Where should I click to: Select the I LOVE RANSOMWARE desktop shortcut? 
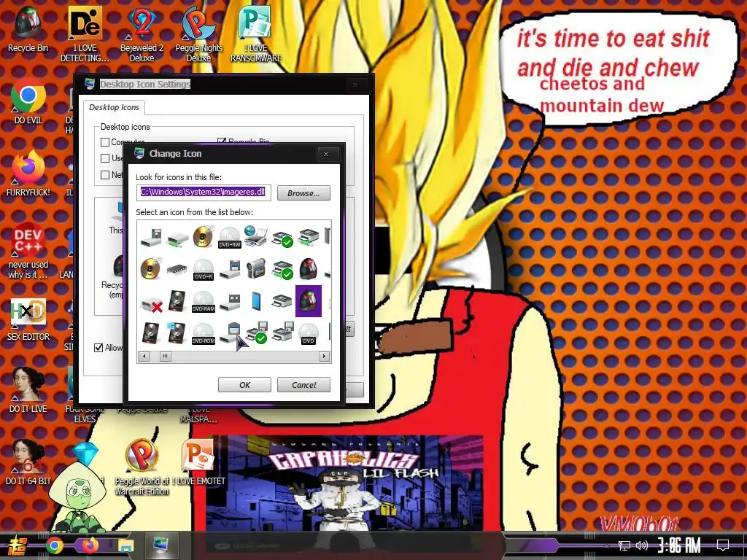[x=256, y=34]
